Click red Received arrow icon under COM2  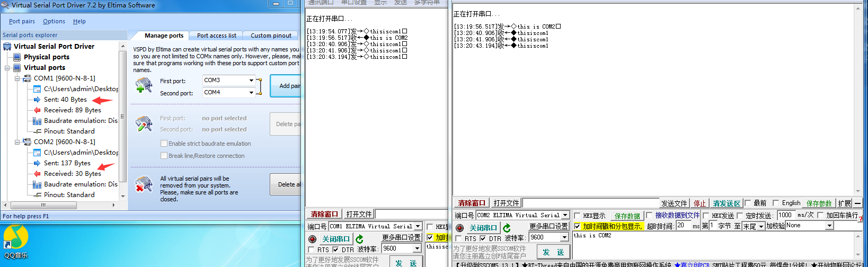[37, 174]
